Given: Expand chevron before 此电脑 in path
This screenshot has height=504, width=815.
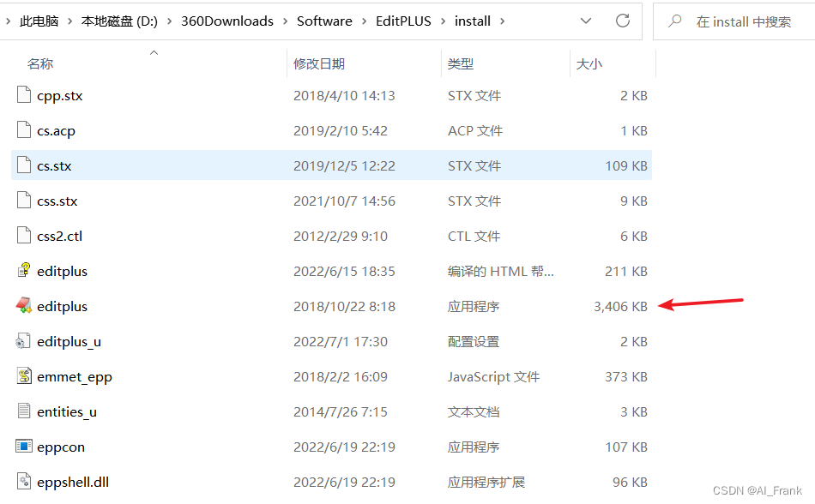Looking at the screenshot, I should (9, 21).
